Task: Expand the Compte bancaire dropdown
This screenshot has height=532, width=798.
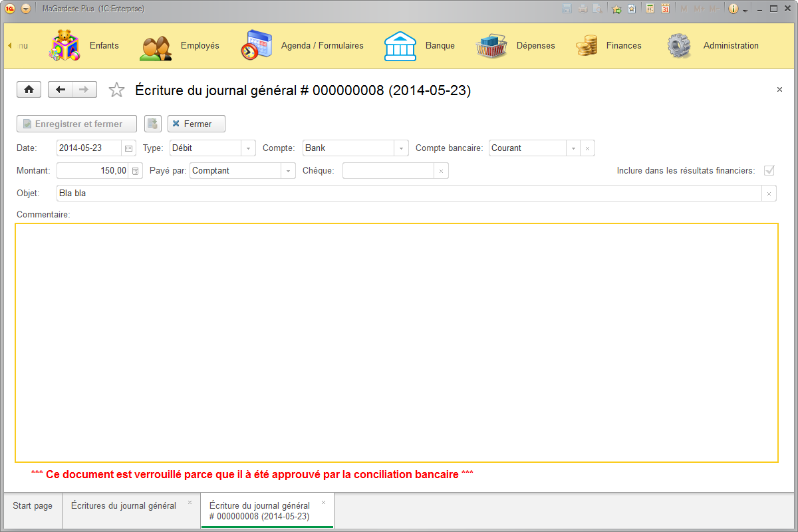Action: [573, 148]
